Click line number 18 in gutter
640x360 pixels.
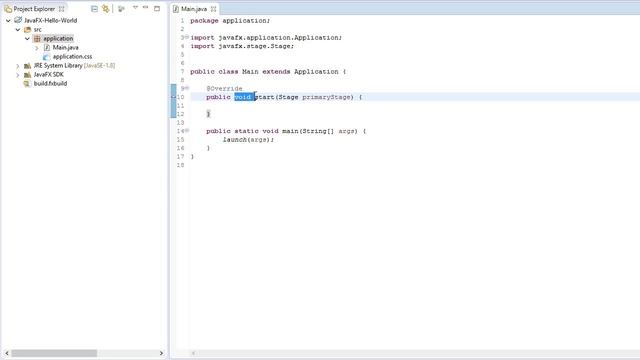pos(180,165)
